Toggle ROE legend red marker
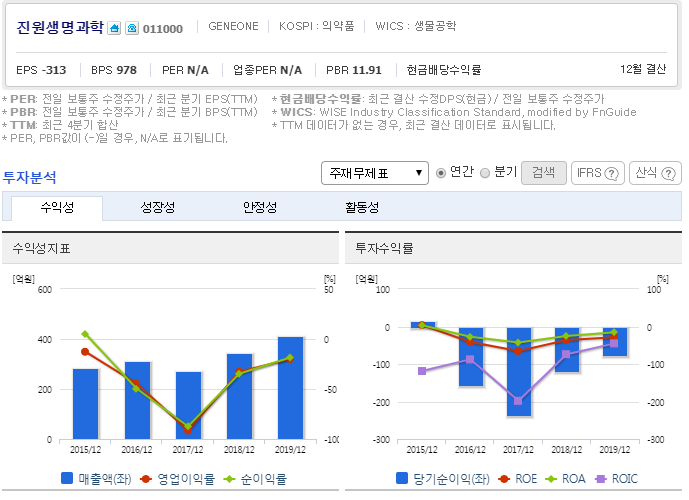 [504, 479]
